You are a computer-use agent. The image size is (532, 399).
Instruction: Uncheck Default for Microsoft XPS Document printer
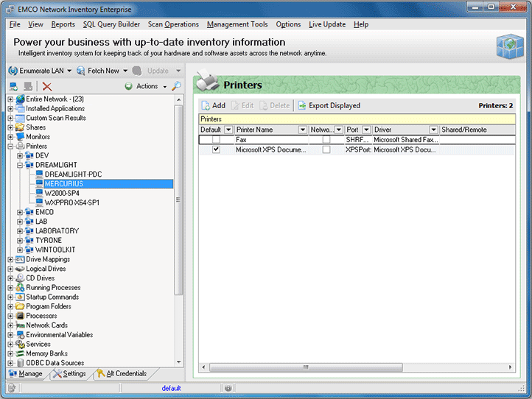[x=216, y=149]
